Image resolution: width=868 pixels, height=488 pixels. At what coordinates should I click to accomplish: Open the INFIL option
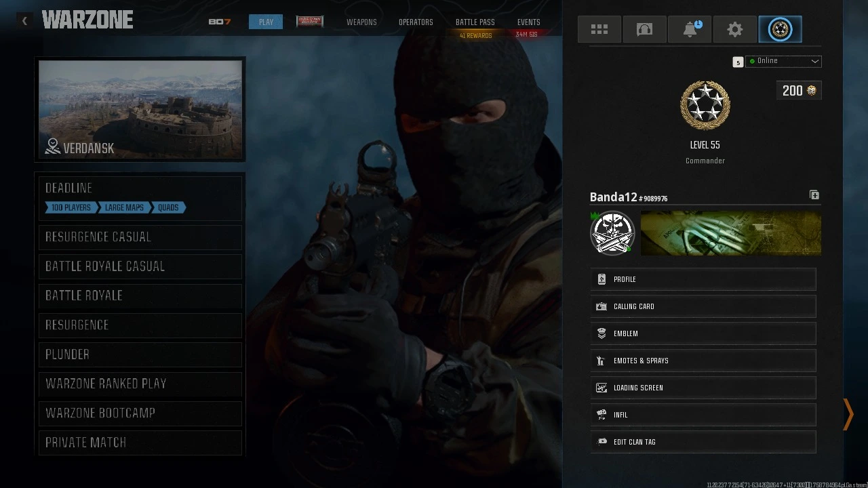click(703, 415)
